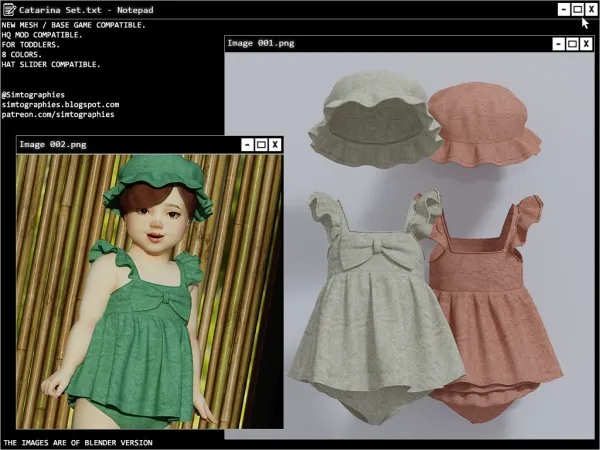Maximize the Catarina Set.txt Notepad window
The height and width of the screenshot is (450, 600).
pos(577,9)
